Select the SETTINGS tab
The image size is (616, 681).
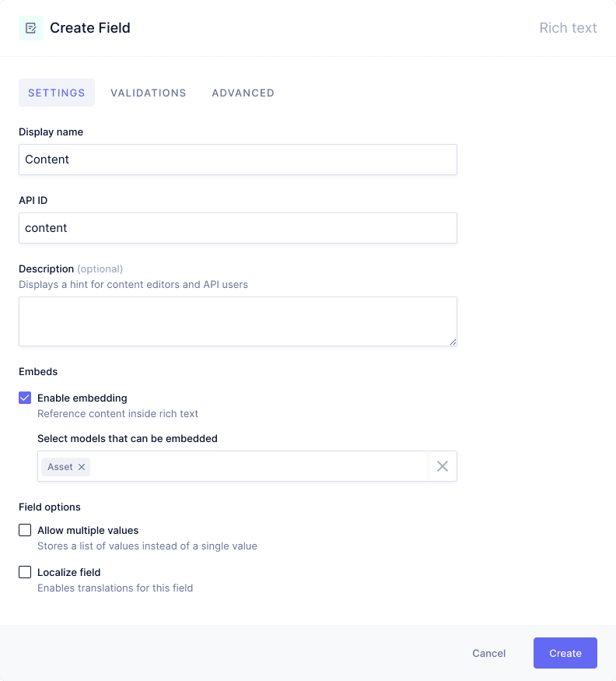(56, 93)
